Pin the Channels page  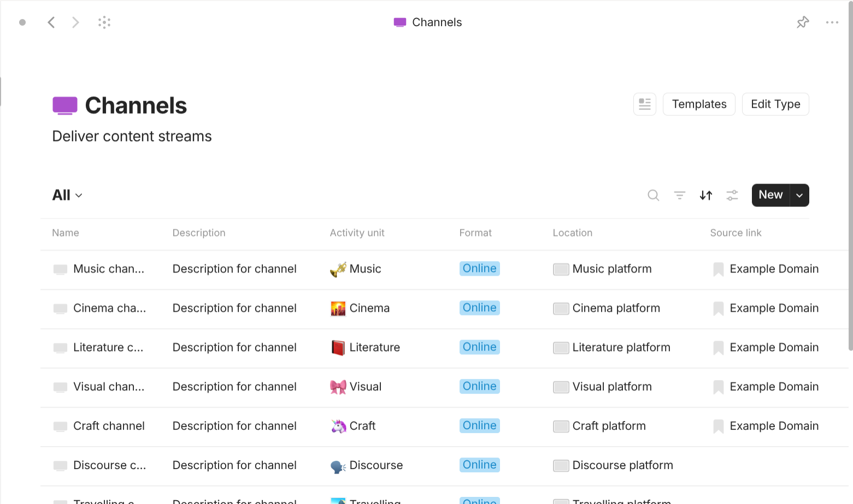pyautogui.click(x=803, y=22)
